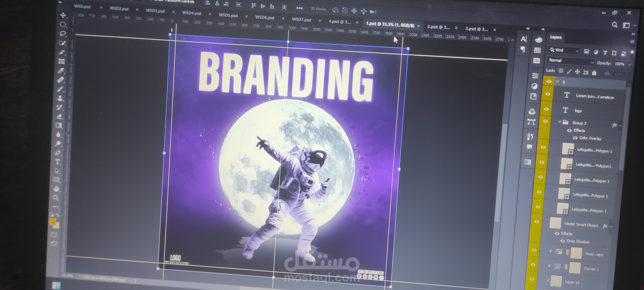Switch to the WSD5.psd tab

point(228,15)
